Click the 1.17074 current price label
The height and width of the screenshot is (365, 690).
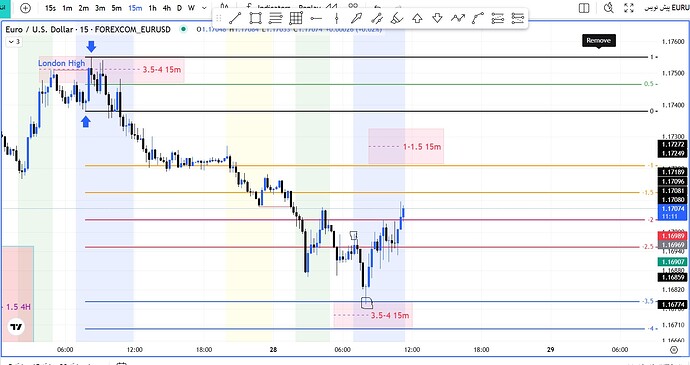[x=673, y=209]
